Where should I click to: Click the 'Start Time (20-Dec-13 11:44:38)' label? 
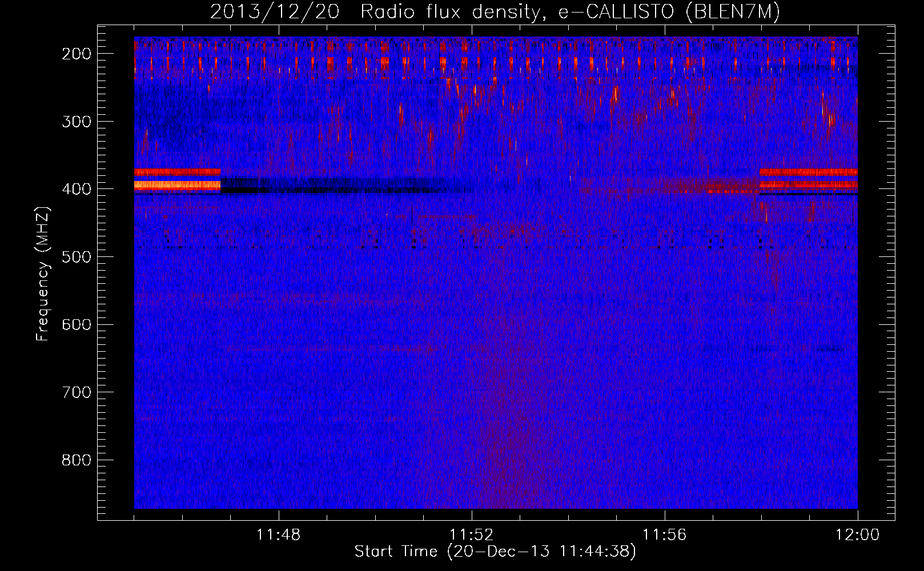point(495,552)
